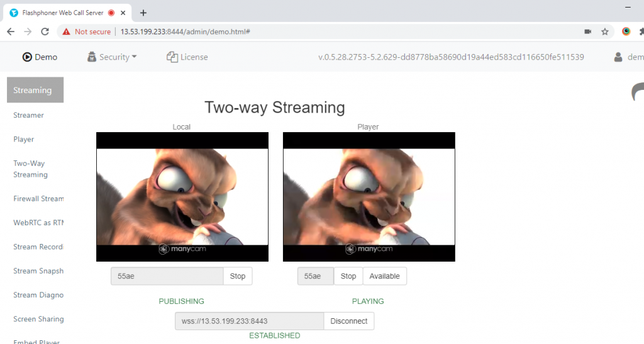This screenshot has width=644, height=344.
Task: Click the Not secure warning icon
Action: click(66, 31)
